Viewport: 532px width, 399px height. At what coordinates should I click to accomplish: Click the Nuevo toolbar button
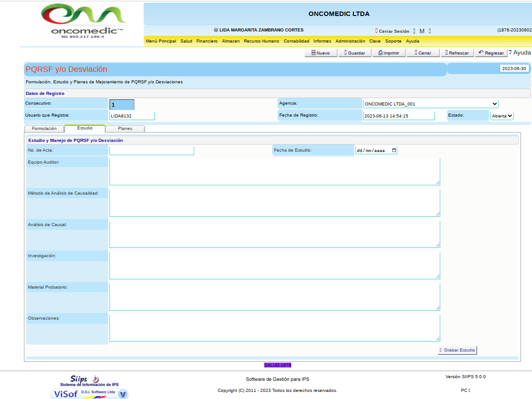point(321,53)
